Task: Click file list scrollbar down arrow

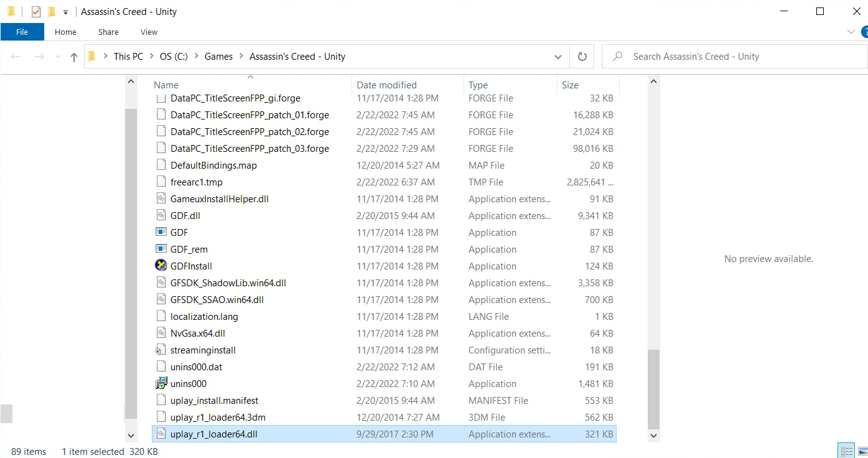Action: pos(653,436)
